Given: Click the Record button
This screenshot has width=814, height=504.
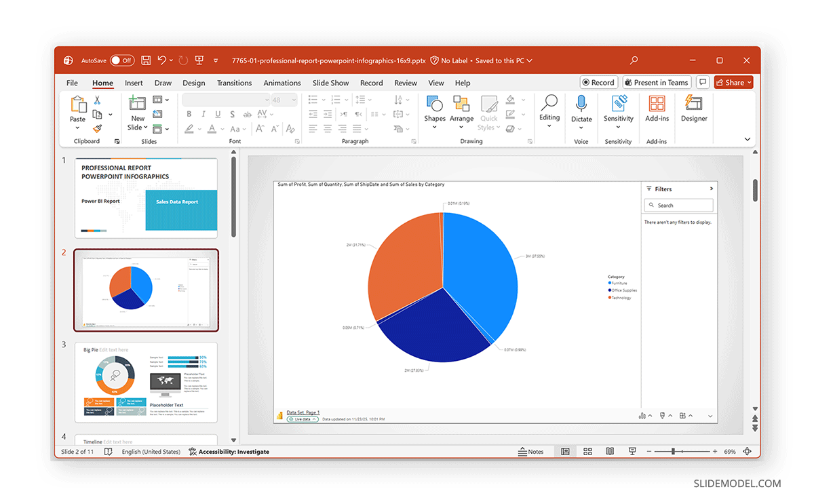Looking at the screenshot, I should [598, 82].
